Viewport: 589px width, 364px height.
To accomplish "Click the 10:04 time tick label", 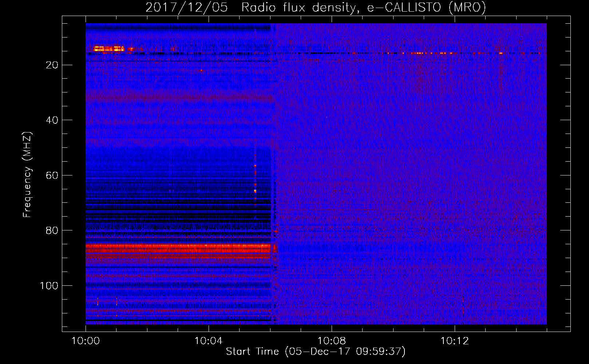I will [209, 341].
